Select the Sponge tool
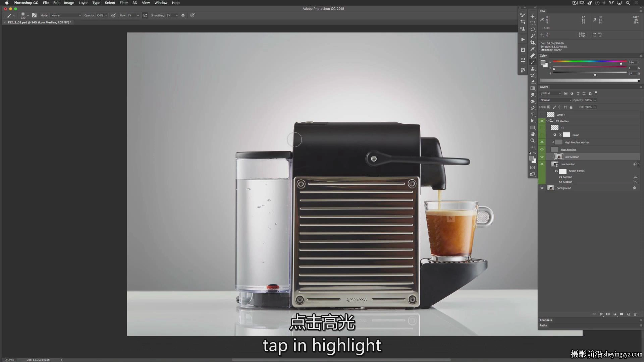 click(x=532, y=101)
